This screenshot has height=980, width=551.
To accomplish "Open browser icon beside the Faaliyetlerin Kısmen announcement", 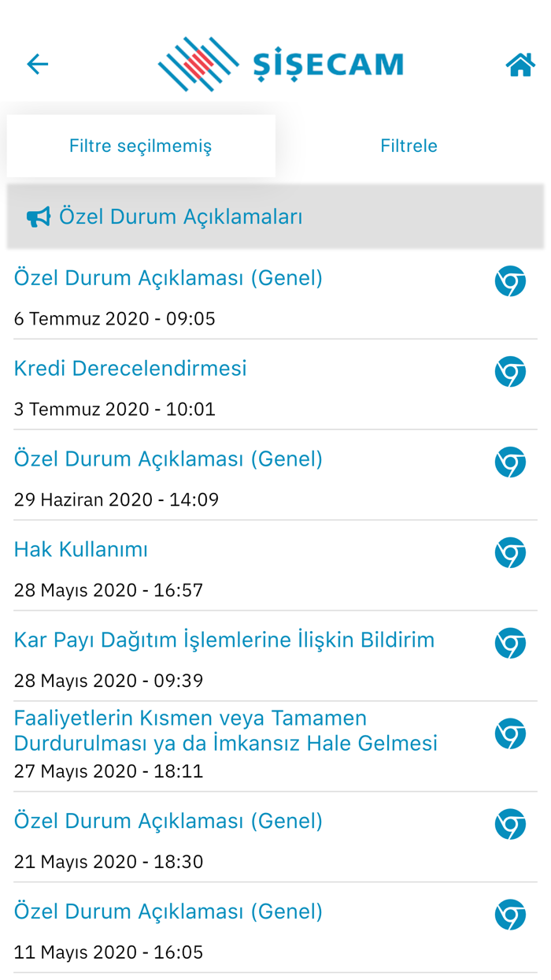I will coord(510,733).
